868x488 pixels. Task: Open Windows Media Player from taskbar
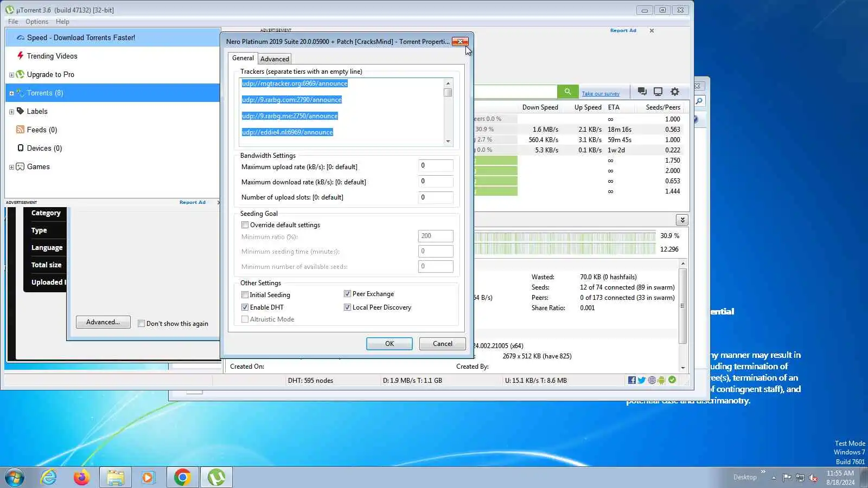click(x=148, y=477)
